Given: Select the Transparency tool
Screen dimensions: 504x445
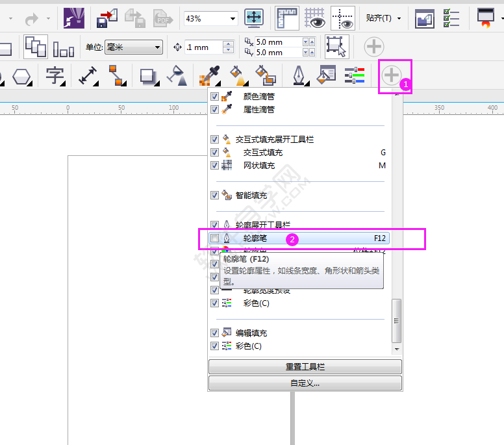Looking at the screenshot, I should click(x=177, y=76).
